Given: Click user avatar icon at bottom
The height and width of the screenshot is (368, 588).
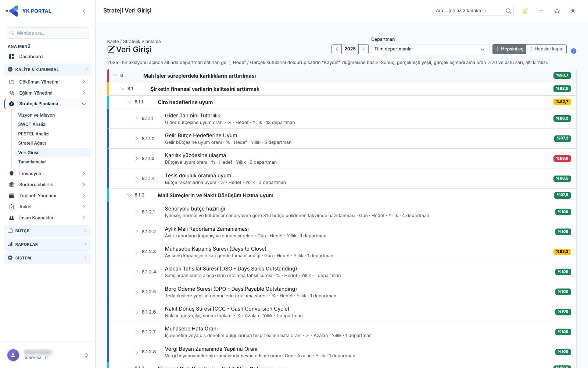Looking at the screenshot, I should pyautogui.click(x=13, y=355).
